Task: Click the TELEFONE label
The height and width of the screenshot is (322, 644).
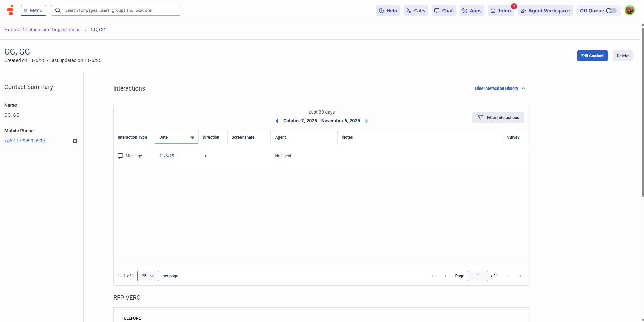Action: pyautogui.click(x=131, y=318)
